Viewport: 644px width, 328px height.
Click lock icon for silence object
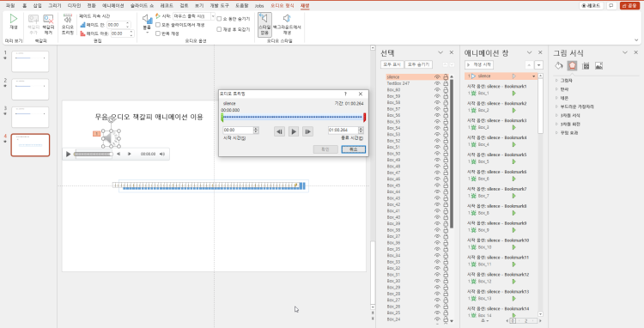(x=446, y=76)
